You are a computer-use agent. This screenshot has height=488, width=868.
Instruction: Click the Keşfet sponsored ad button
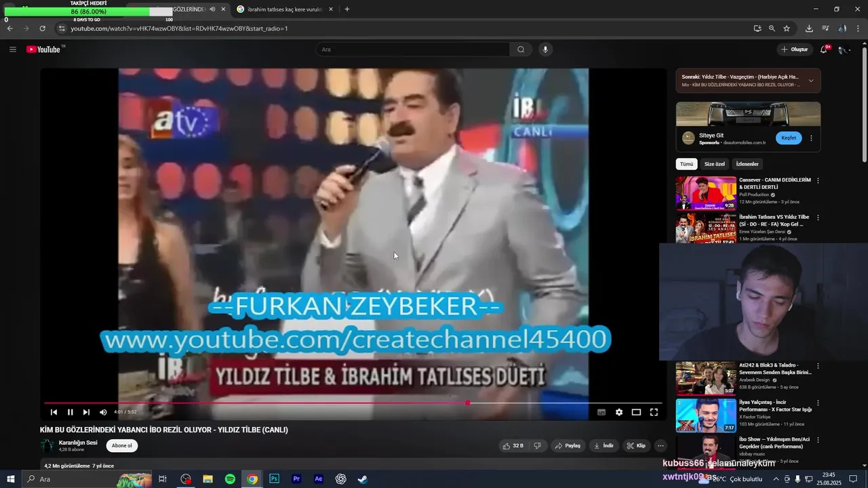tap(789, 138)
